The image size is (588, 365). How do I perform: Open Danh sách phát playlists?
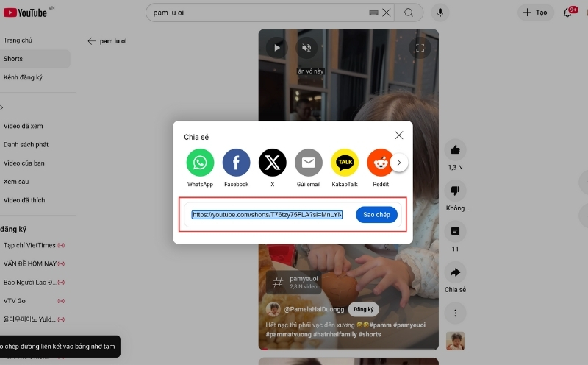[x=26, y=144]
